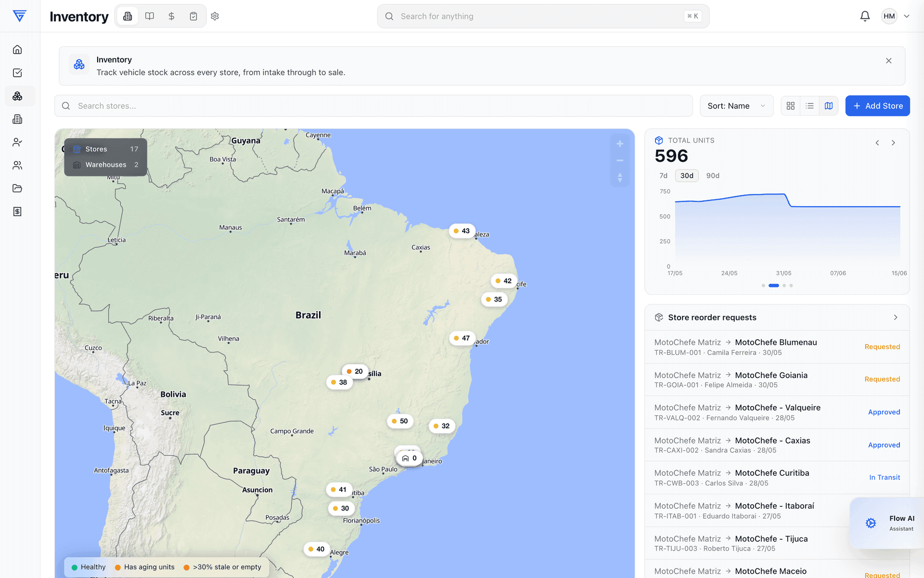This screenshot has width=924, height=578.
Task: Expand Store reorder requests panel
Action: pyautogui.click(x=896, y=317)
